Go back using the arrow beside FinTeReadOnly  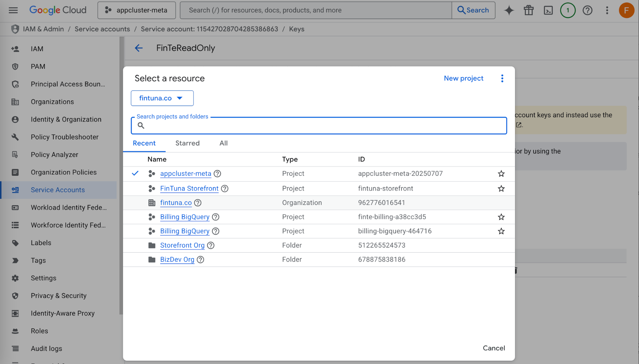tap(139, 48)
